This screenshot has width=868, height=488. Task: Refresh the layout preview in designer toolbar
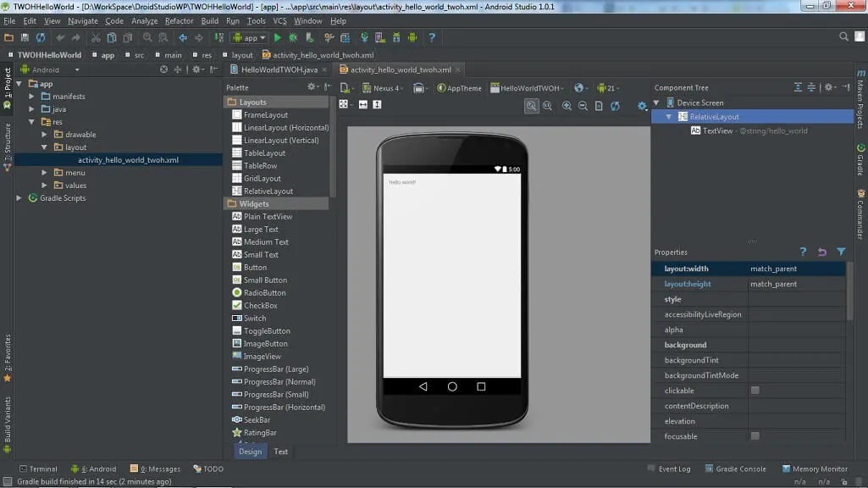615,106
